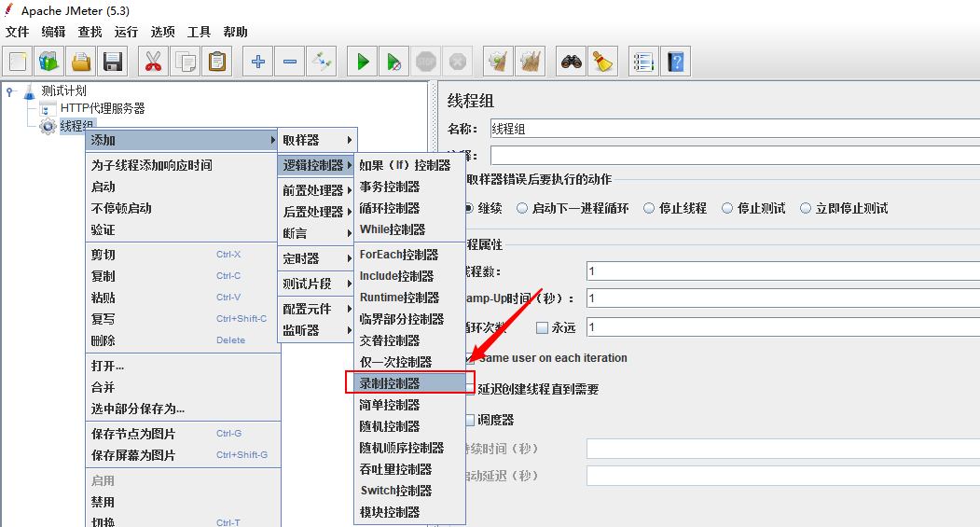
Task: Expand the 后置处理器 submenu
Action: (317, 212)
